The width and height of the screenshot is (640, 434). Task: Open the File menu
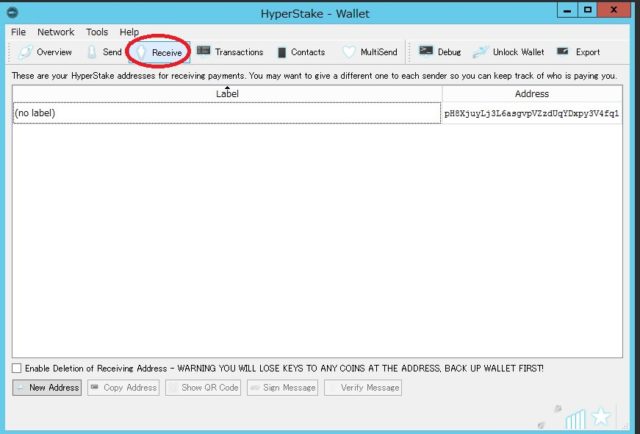tap(18, 32)
